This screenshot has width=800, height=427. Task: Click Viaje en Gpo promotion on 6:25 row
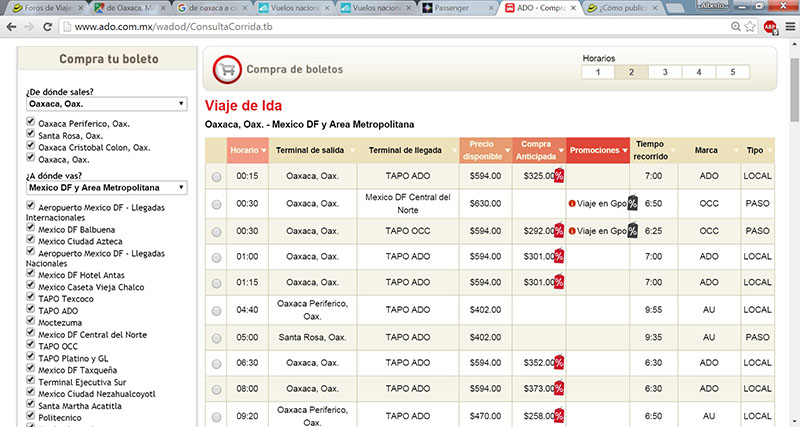602,231
